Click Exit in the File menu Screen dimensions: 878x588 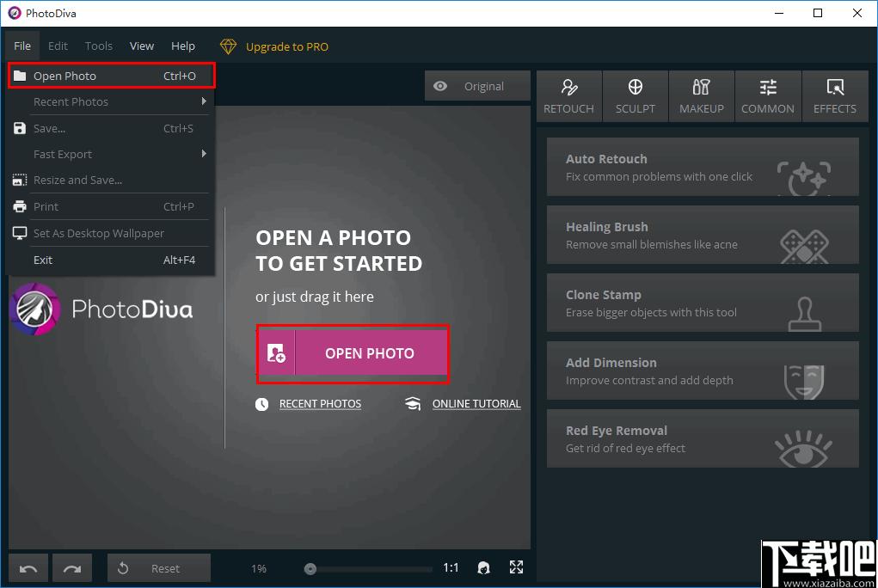110,260
